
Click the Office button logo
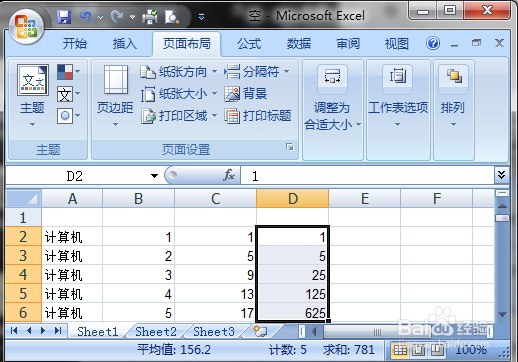(26, 27)
